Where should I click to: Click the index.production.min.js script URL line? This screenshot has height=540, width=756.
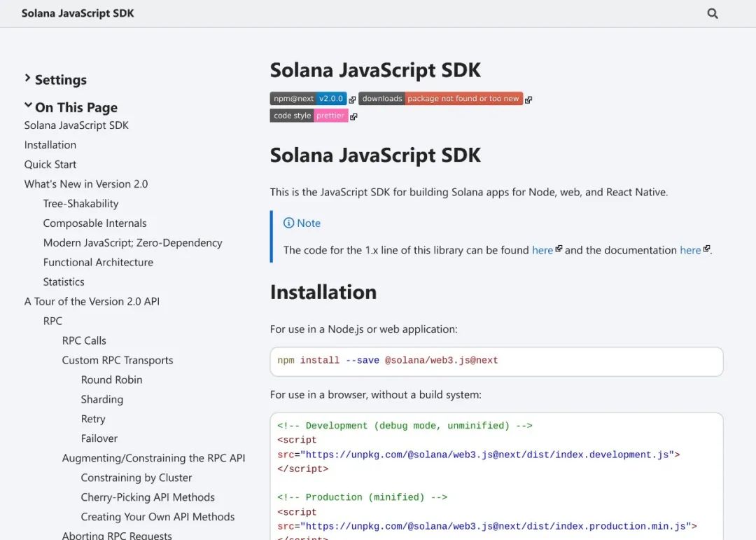(x=487, y=526)
